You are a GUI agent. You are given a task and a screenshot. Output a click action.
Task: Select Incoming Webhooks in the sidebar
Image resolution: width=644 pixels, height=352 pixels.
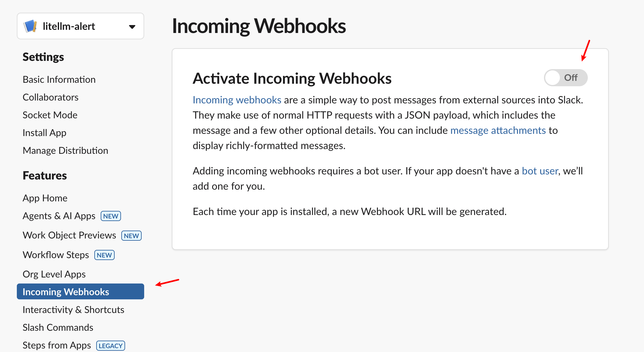tap(66, 291)
